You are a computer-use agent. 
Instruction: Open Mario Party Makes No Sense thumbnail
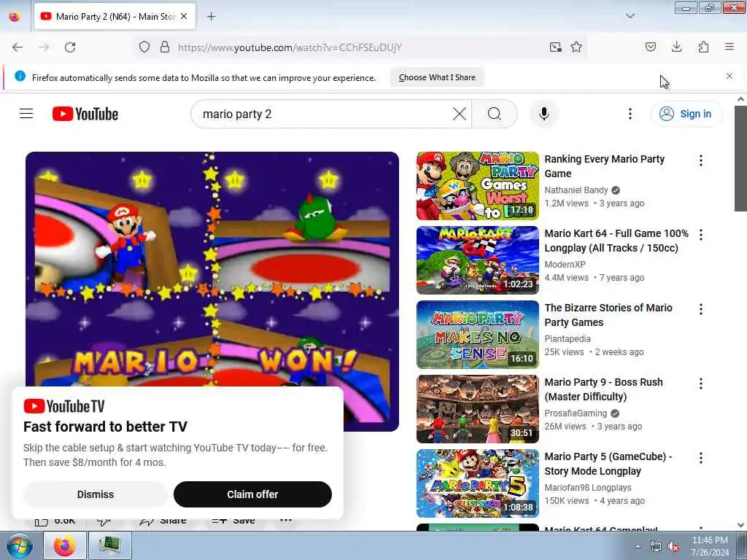pos(477,334)
